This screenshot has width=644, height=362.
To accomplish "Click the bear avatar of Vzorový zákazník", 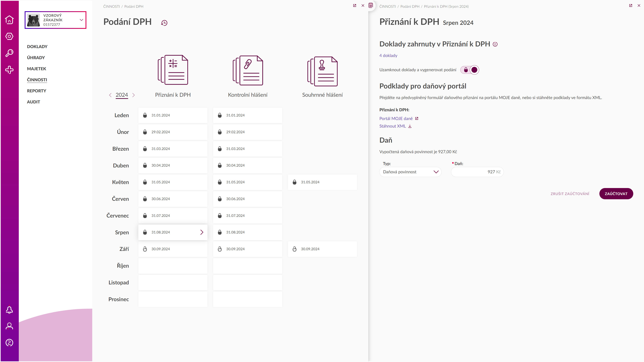I will (x=34, y=20).
